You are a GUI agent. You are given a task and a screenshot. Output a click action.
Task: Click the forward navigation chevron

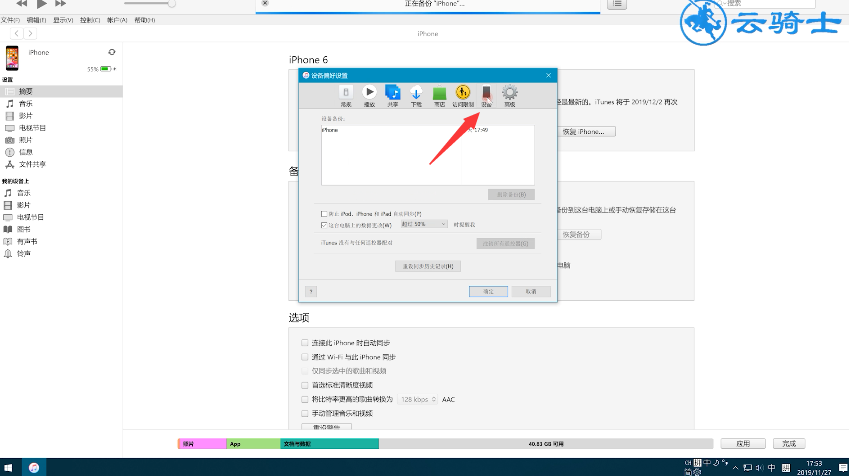coord(30,34)
